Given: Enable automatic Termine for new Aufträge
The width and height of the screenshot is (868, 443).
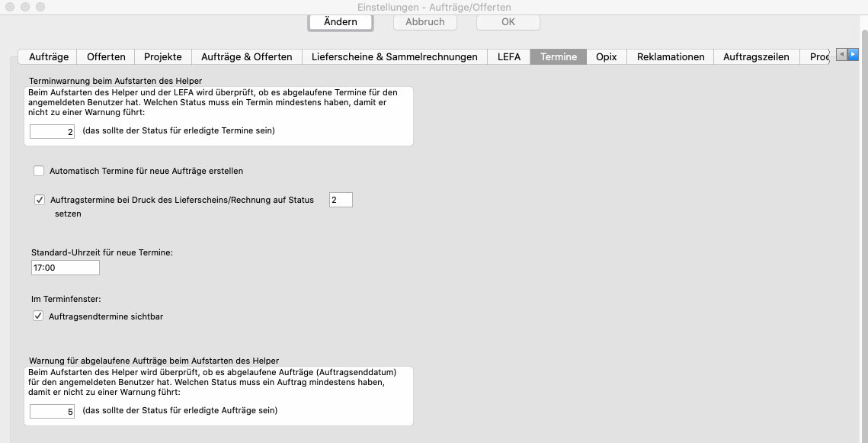Looking at the screenshot, I should pyautogui.click(x=39, y=171).
